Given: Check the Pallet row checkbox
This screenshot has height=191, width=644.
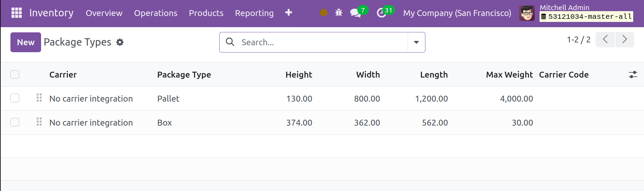Looking at the screenshot, I should point(15,98).
